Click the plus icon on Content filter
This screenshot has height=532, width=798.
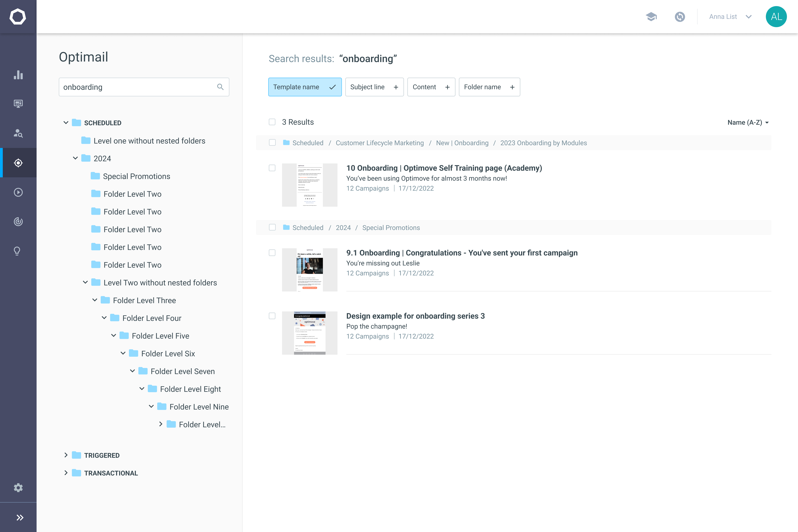click(x=447, y=87)
